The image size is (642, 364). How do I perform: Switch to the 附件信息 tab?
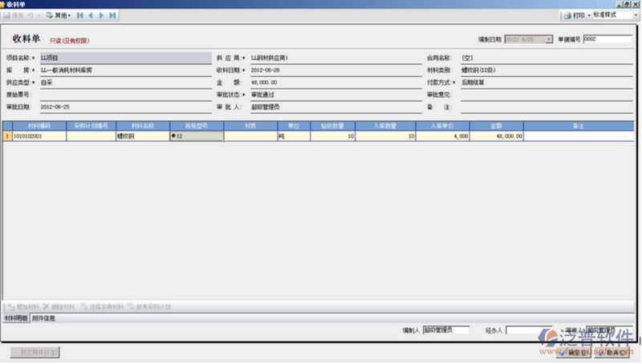pyautogui.click(x=43, y=318)
